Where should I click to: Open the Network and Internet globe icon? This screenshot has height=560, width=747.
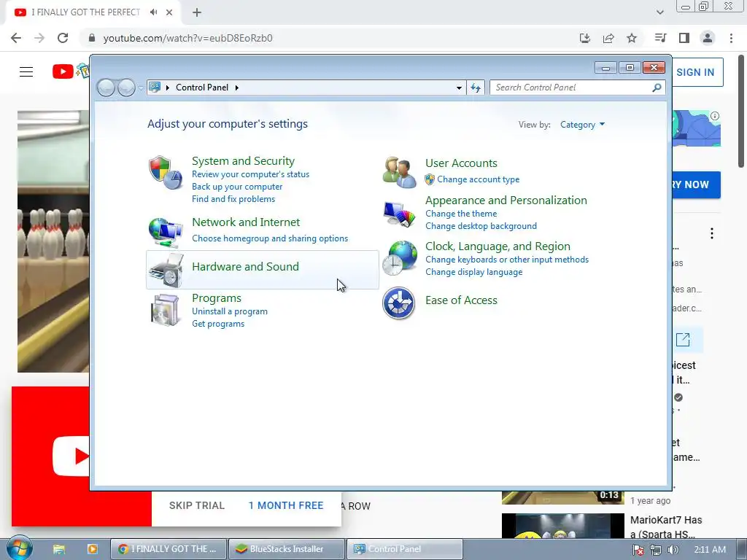coord(166,232)
